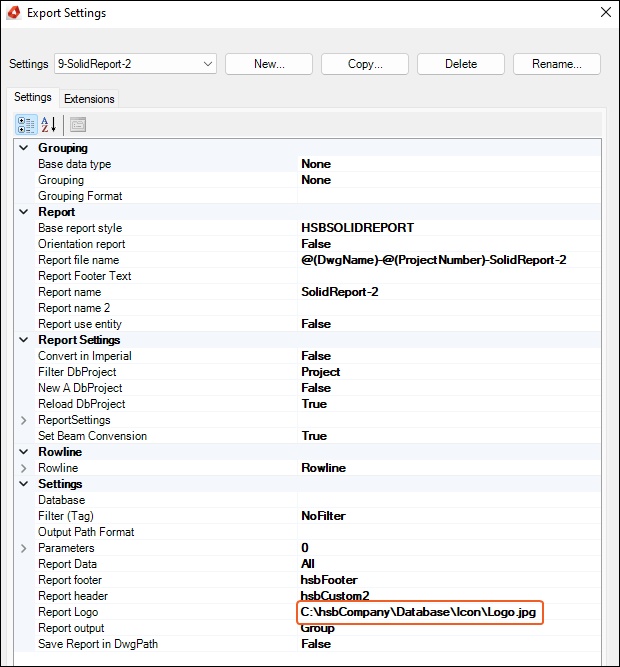This screenshot has height=667, width=620.
Task: Click Set Beam Convension True value
Action: pos(314,436)
